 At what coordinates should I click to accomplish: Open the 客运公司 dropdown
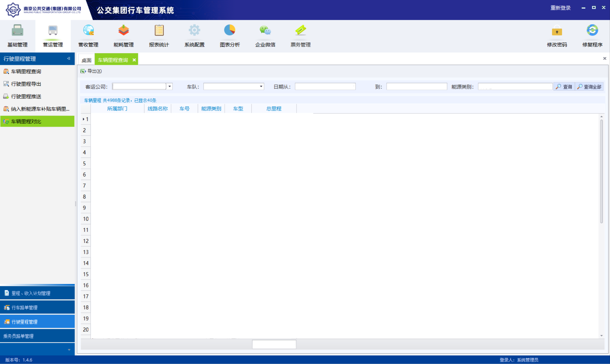169,86
